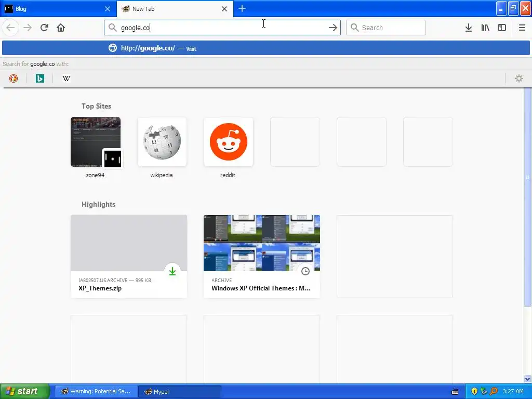The height and width of the screenshot is (399, 532).
Task: Click the Go arrow in the address bar
Action: pos(333,28)
